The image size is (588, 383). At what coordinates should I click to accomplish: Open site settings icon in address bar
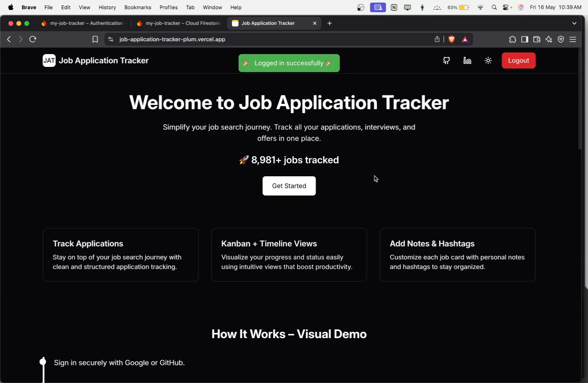coord(111,39)
